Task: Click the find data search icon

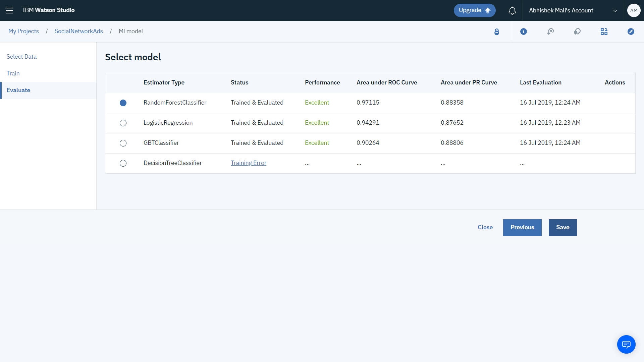Action: tap(550, 32)
